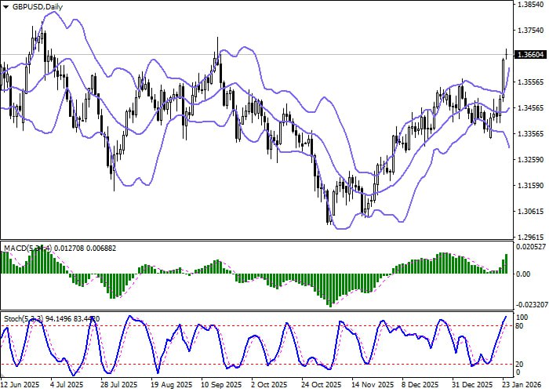Click the 23 Jan 2026 date label

[x=518, y=385]
